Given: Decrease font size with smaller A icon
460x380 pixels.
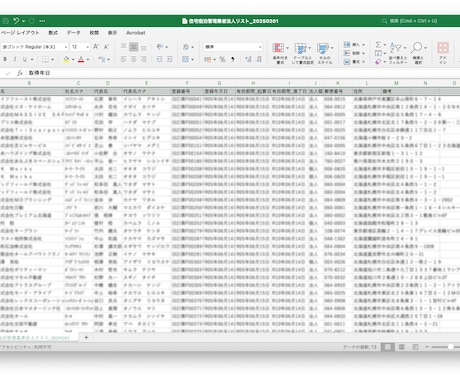Looking at the screenshot, I should click(x=106, y=47).
